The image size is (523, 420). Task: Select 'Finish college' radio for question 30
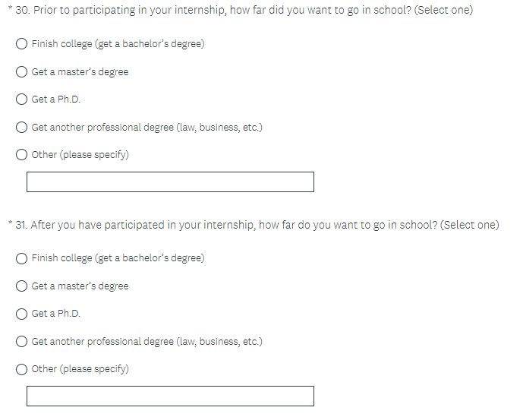pos(23,44)
